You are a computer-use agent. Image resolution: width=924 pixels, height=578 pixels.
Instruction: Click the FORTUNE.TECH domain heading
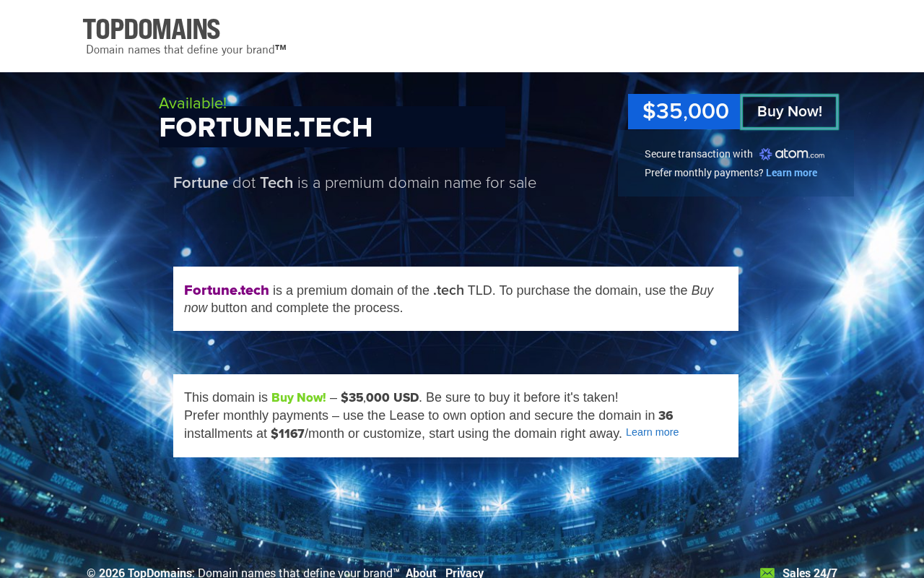click(x=266, y=128)
